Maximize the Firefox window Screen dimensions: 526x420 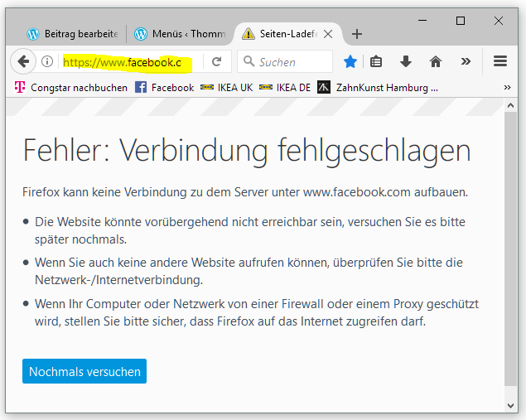click(461, 21)
